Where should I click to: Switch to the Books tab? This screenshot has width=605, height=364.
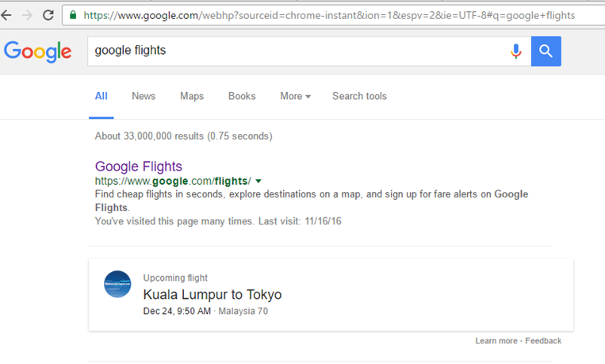242,96
